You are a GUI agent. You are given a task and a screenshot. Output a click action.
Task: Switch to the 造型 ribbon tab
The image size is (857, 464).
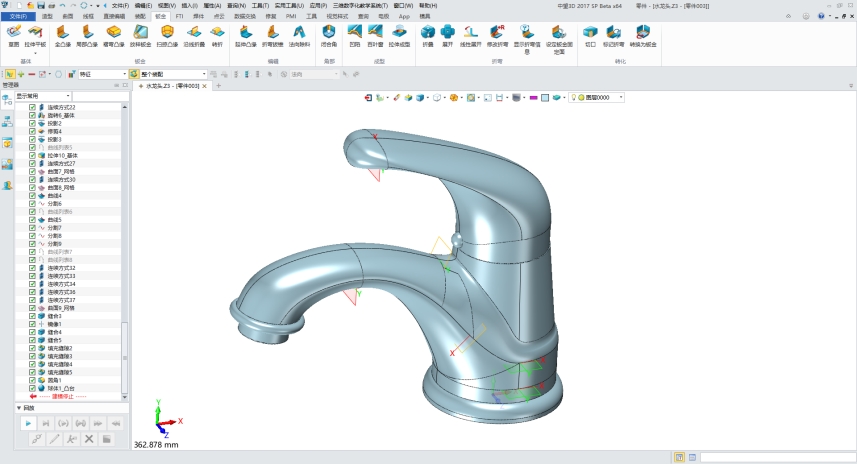click(x=47, y=17)
